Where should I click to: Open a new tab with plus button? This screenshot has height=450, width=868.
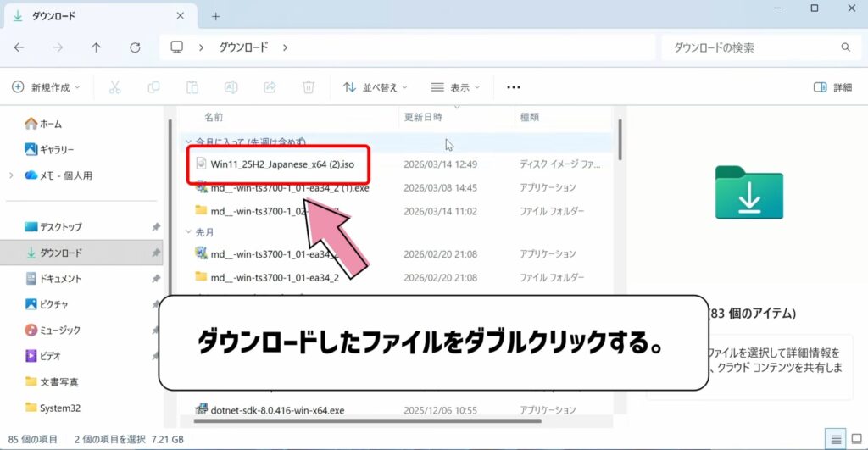coord(216,17)
